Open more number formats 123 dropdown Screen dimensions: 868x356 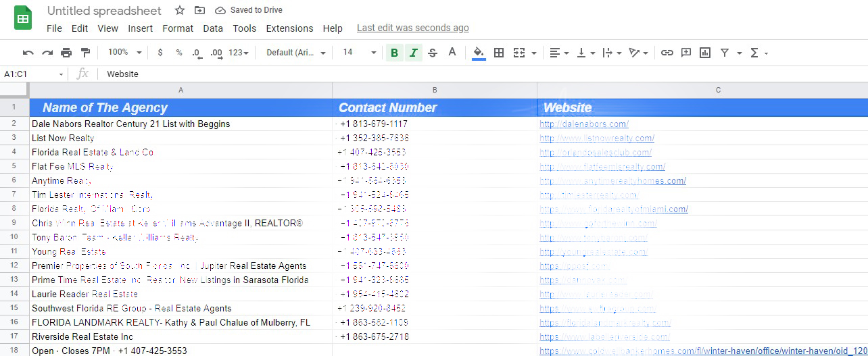(x=239, y=53)
